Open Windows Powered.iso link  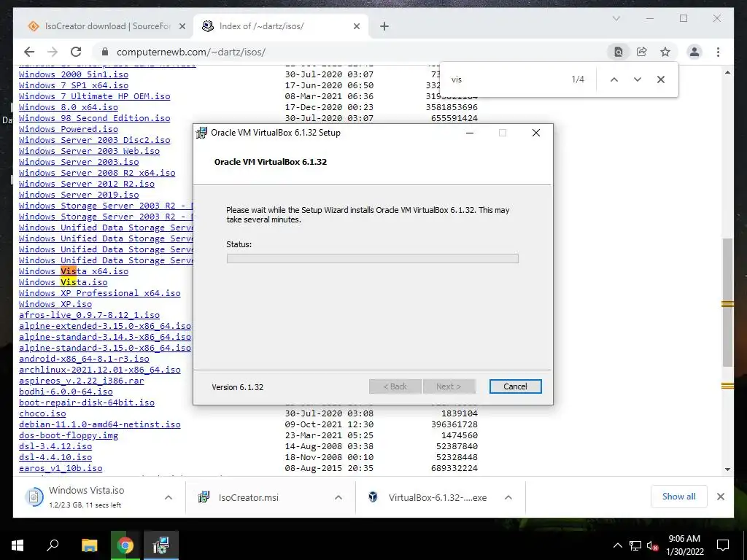68,129
